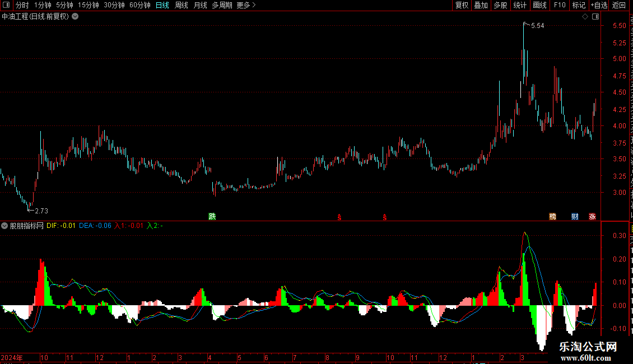Click the 标记 mark button

[x=579, y=5]
